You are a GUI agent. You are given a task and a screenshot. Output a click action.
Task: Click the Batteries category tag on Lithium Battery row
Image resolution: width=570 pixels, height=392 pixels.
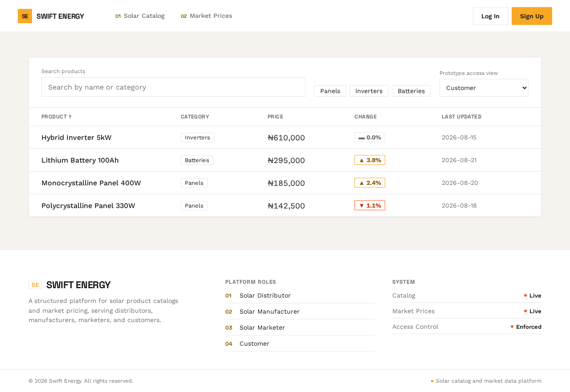click(x=197, y=160)
